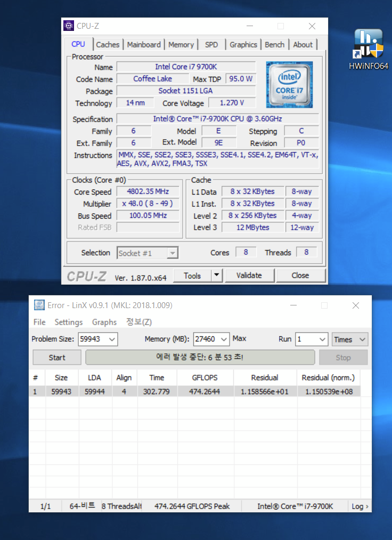Click the Level 2 value 8 x 256 KBytes
The height and width of the screenshot is (540, 392).
pos(253,215)
